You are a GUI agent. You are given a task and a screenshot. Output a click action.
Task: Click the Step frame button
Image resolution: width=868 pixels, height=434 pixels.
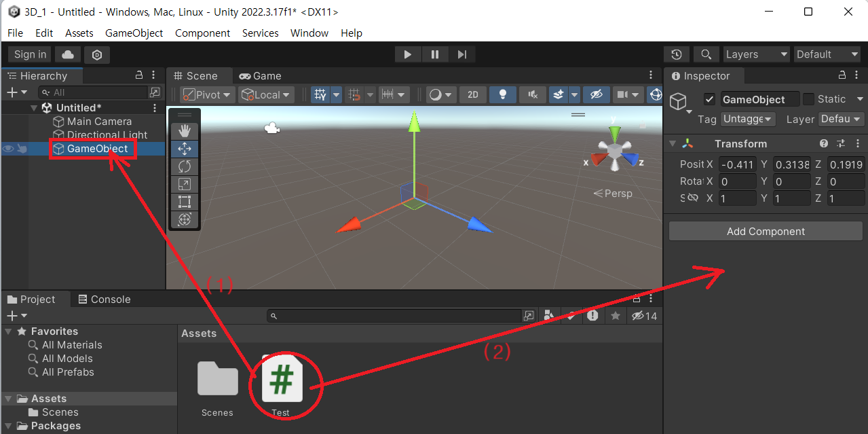click(461, 54)
